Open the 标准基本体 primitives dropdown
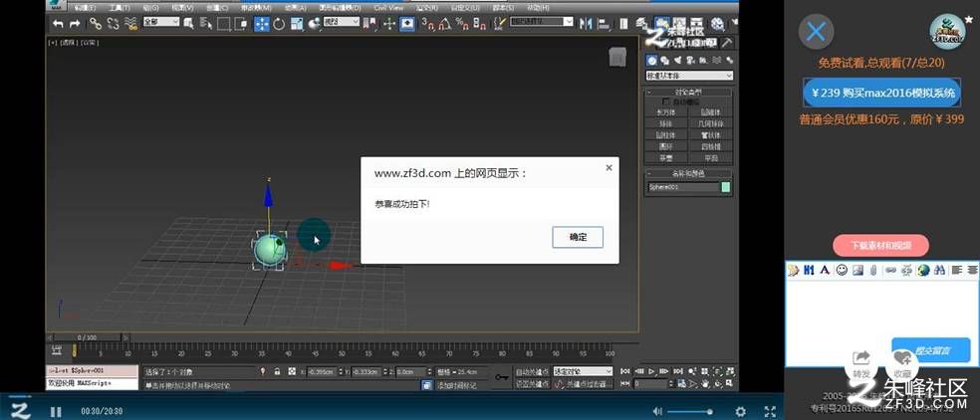 click(x=689, y=76)
